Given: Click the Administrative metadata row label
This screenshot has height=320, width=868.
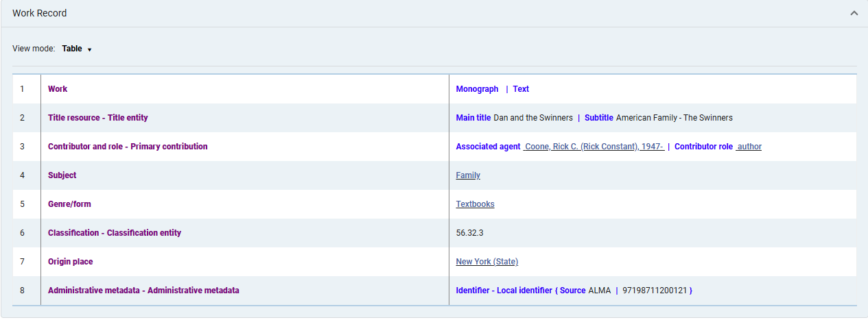Looking at the screenshot, I should pyautogui.click(x=143, y=291).
